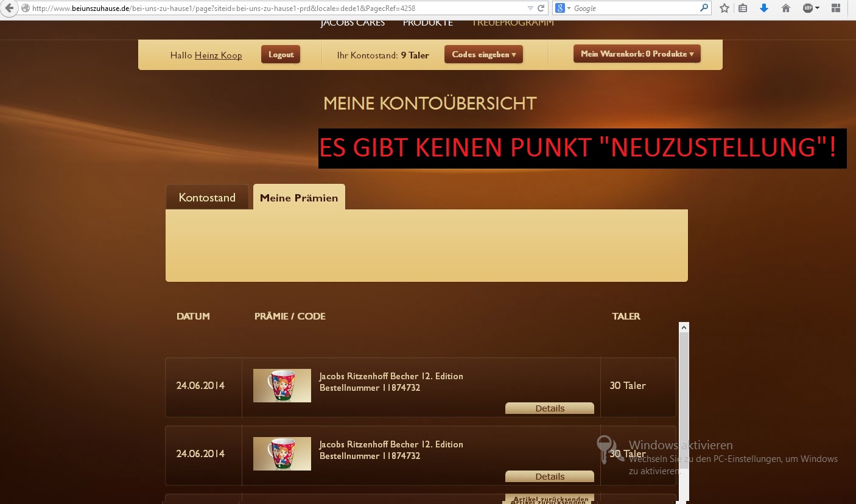The height and width of the screenshot is (504, 856).
Task: Click the upper row's 30 Taler value
Action: [x=628, y=386]
